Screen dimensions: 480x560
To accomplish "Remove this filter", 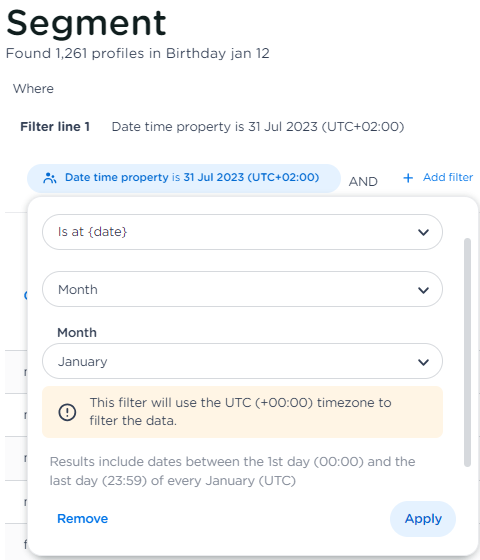I will coord(82,519).
